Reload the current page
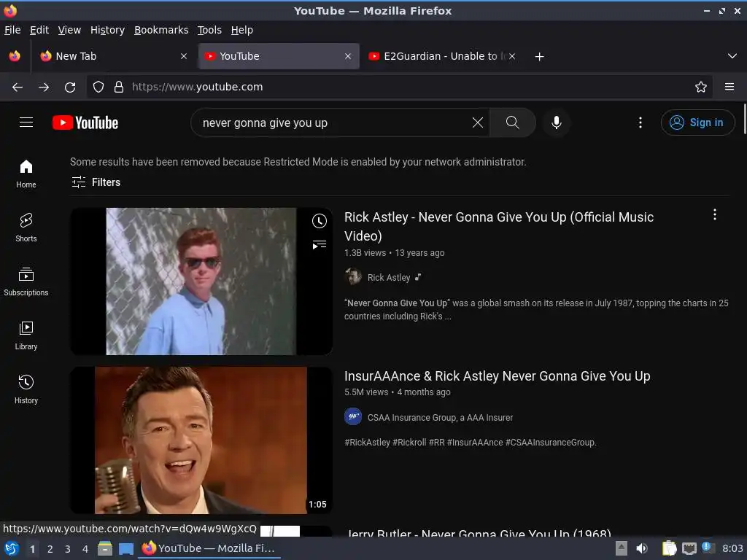The image size is (747, 560). click(70, 87)
